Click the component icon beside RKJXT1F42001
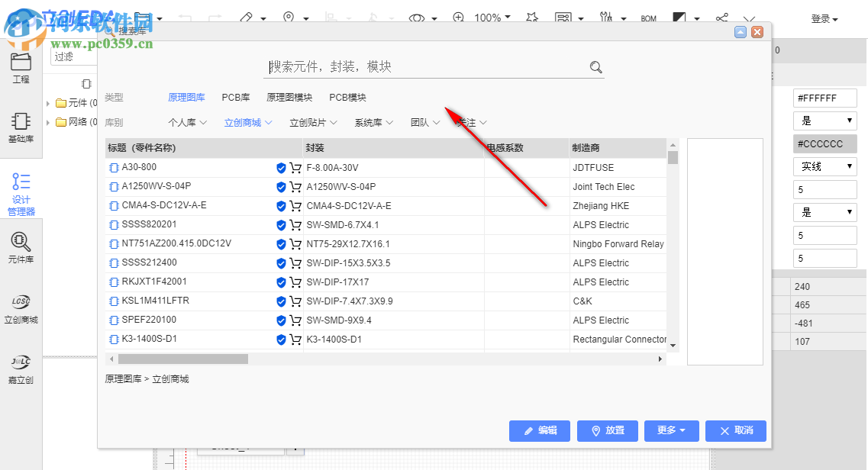The image size is (868, 470). [114, 282]
